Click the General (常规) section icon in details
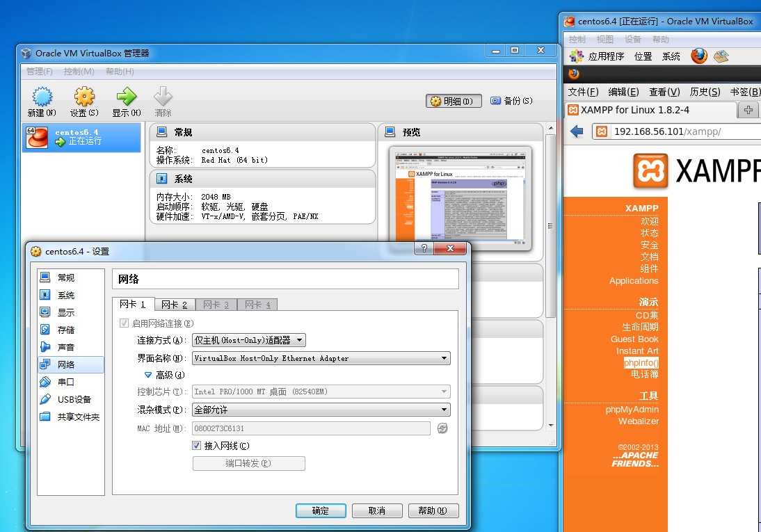This screenshot has height=532, width=761. pos(162,132)
